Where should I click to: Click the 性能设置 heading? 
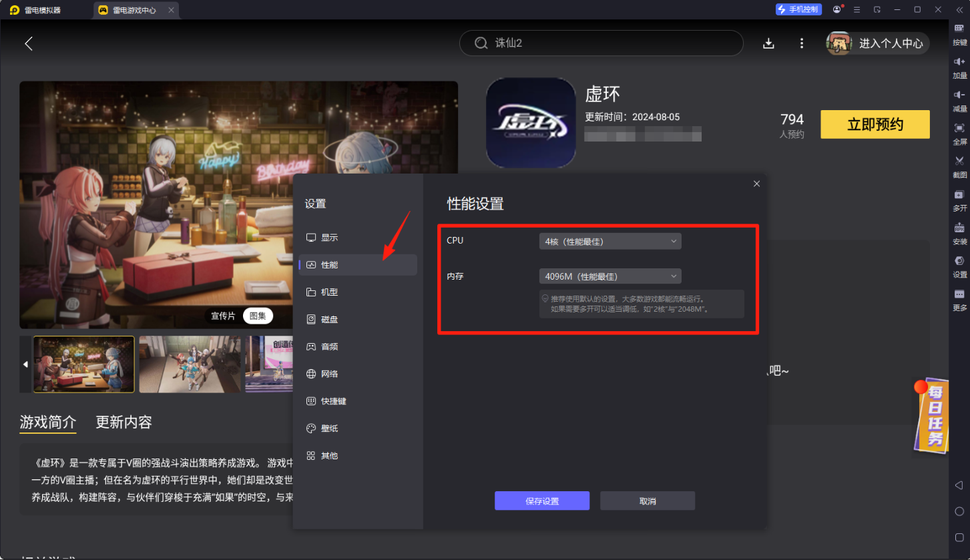[475, 204]
